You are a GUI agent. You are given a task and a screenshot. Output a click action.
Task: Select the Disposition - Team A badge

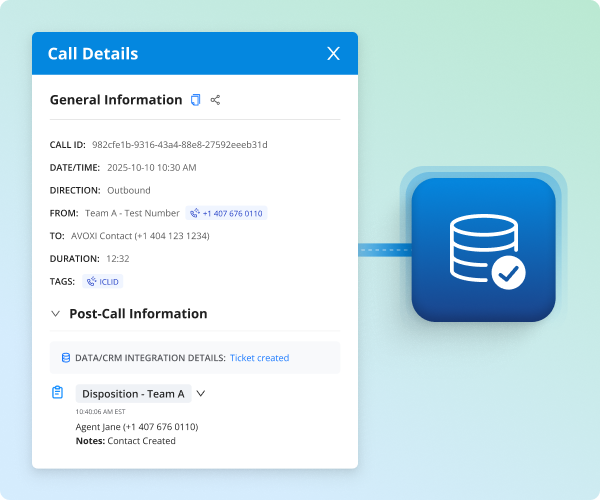click(x=133, y=394)
